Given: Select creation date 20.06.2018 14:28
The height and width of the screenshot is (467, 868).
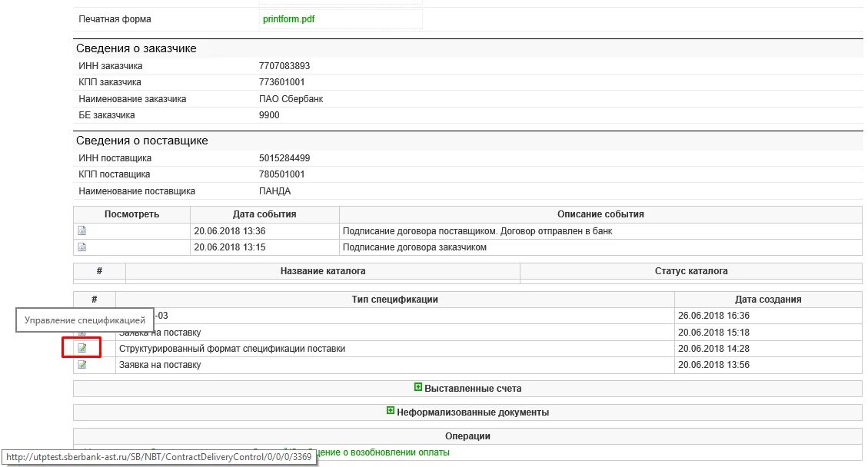Looking at the screenshot, I should click(713, 349).
